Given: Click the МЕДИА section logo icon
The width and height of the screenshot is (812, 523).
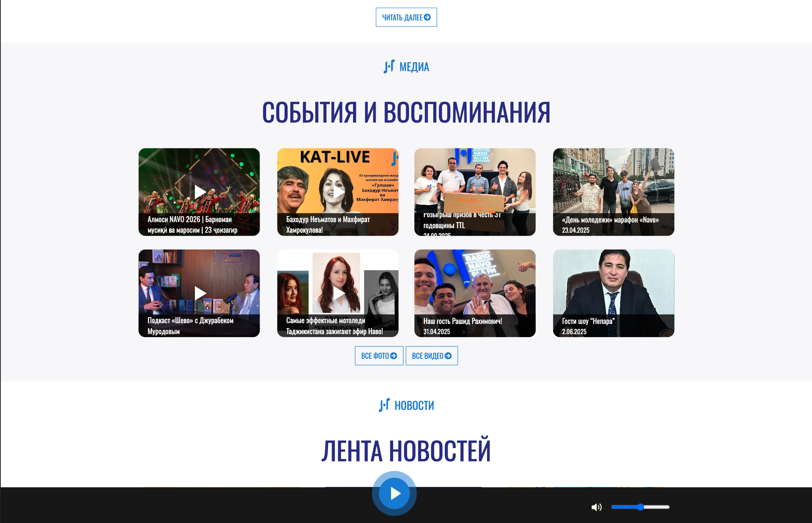Looking at the screenshot, I should (389, 67).
